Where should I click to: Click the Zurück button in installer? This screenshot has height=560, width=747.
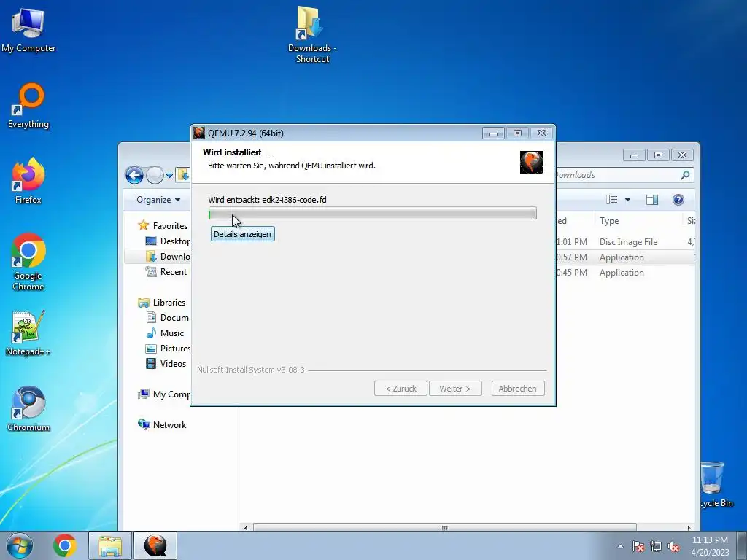[x=400, y=389]
